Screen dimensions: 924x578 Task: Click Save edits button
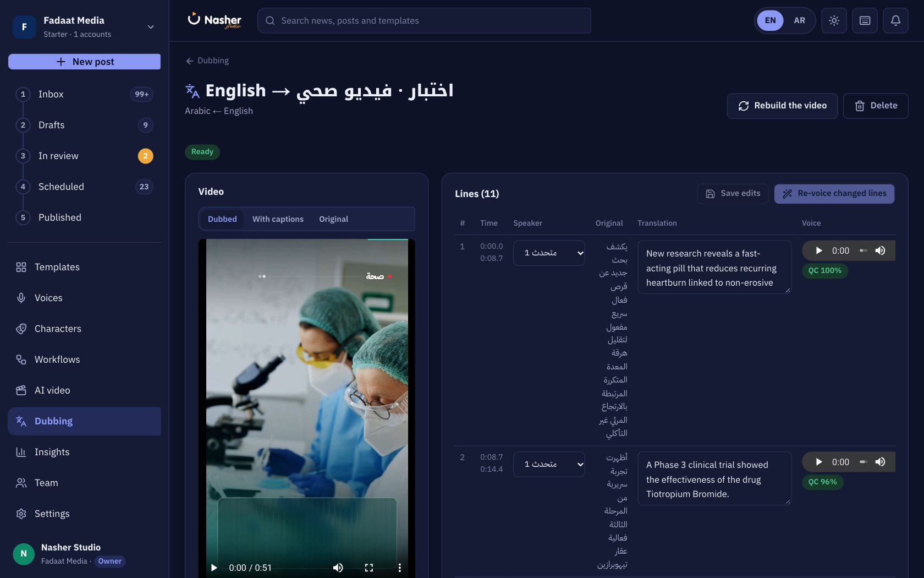[733, 194]
